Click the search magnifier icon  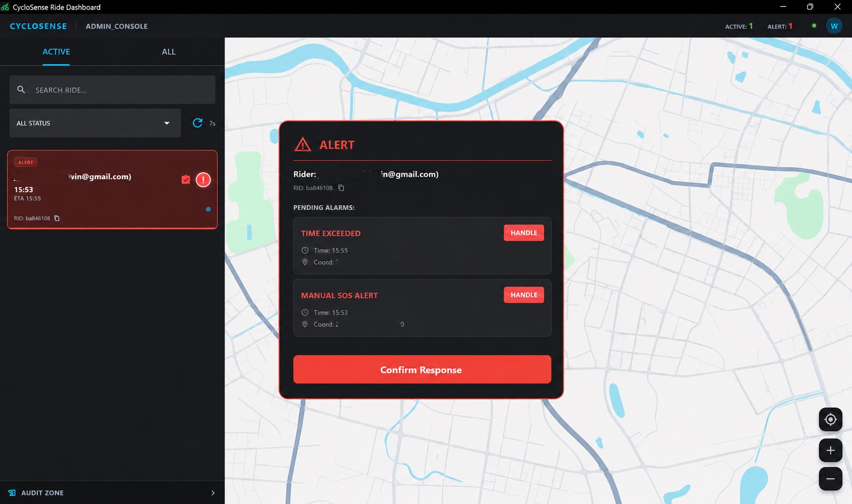tap(21, 90)
